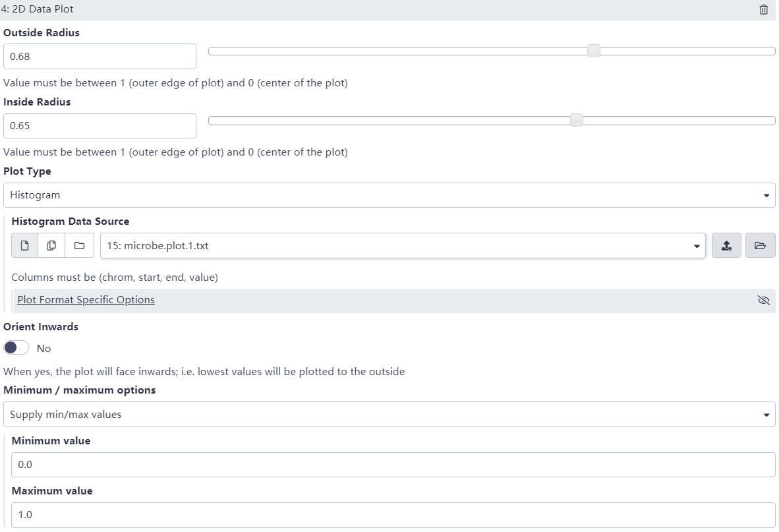The height and width of the screenshot is (532, 779).
Task: Open the Plot Type dropdown
Action: [x=389, y=195]
